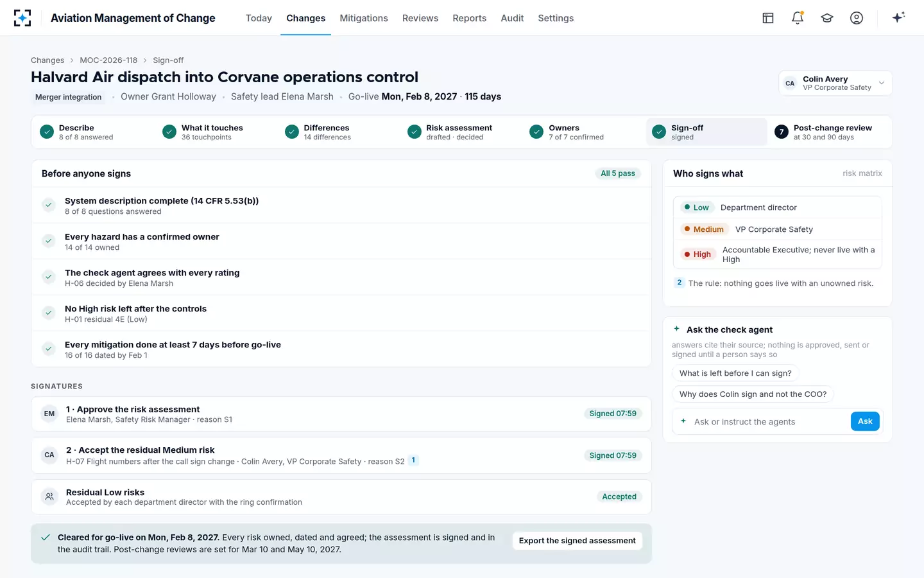
Task: Select the High risk level chip
Action: (x=697, y=254)
